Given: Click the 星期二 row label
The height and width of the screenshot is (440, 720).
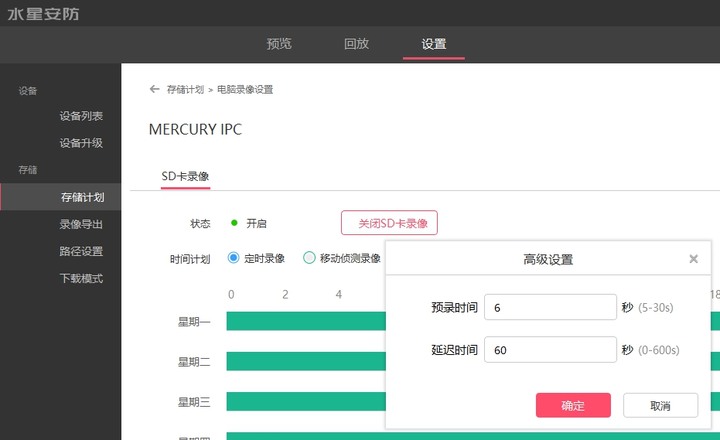Looking at the screenshot, I should (194, 362).
